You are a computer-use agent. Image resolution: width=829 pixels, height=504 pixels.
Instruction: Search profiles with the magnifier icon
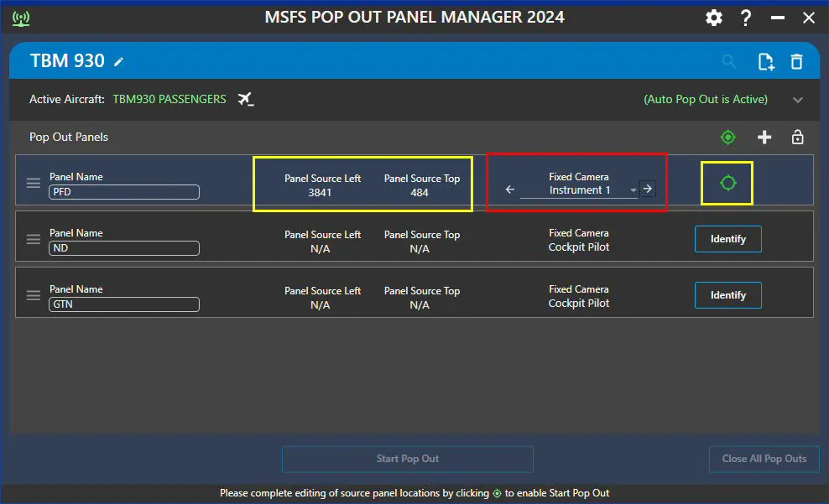click(x=729, y=61)
